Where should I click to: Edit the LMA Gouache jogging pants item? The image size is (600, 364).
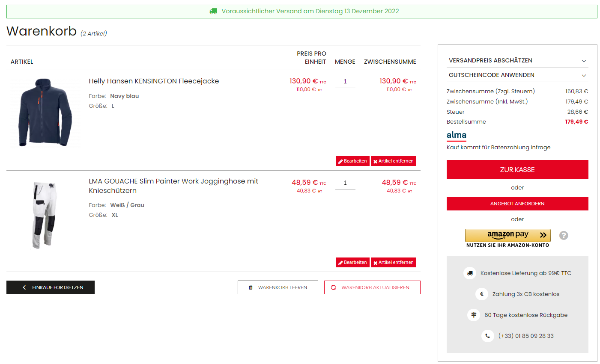click(x=352, y=262)
